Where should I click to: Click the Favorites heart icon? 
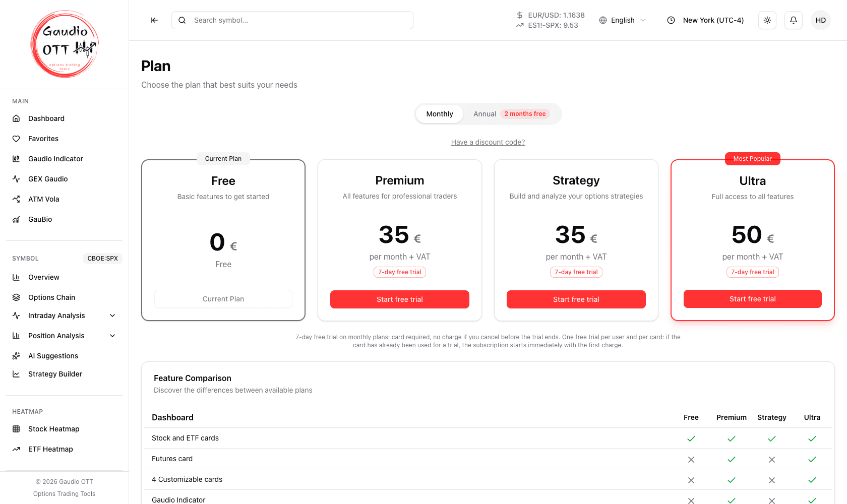point(16,139)
